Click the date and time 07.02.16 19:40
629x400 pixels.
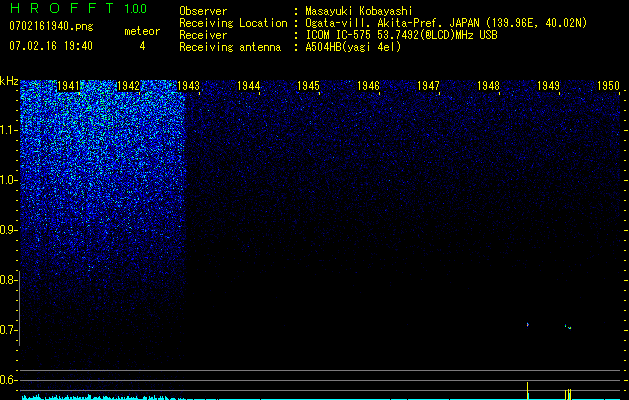click(51, 46)
